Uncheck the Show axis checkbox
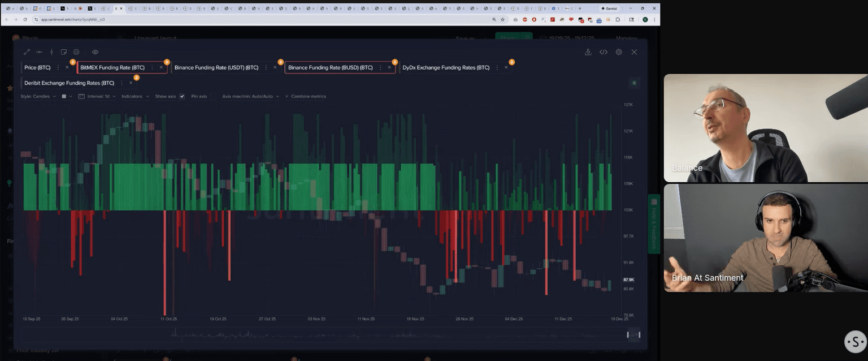Image resolution: width=868 pixels, height=361 pixels. click(x=182, y=97)
